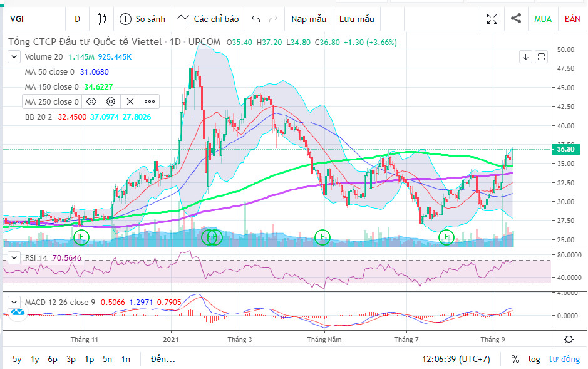Screen dimensions: 588x369
Task: Remove the MA 250 indicator with X
Action: coord(130,101)
